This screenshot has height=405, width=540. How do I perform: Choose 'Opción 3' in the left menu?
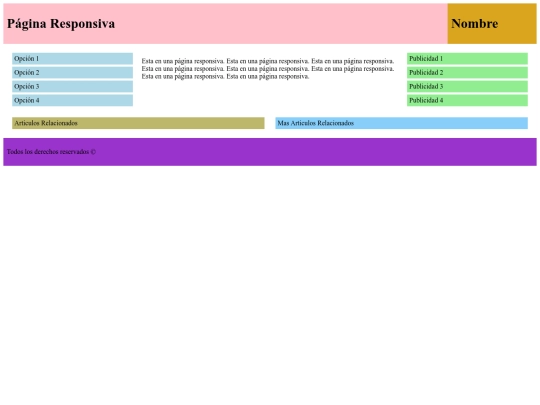[72, 86]
